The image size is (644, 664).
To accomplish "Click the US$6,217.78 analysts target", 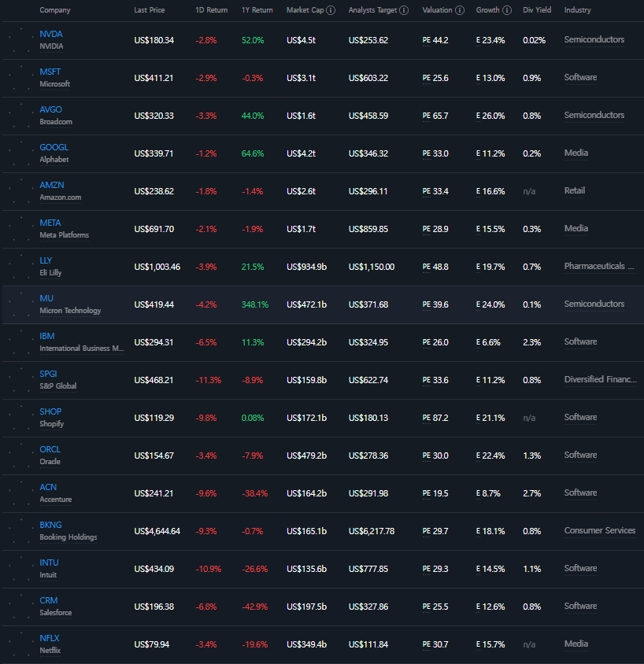I will coord(372,531).
